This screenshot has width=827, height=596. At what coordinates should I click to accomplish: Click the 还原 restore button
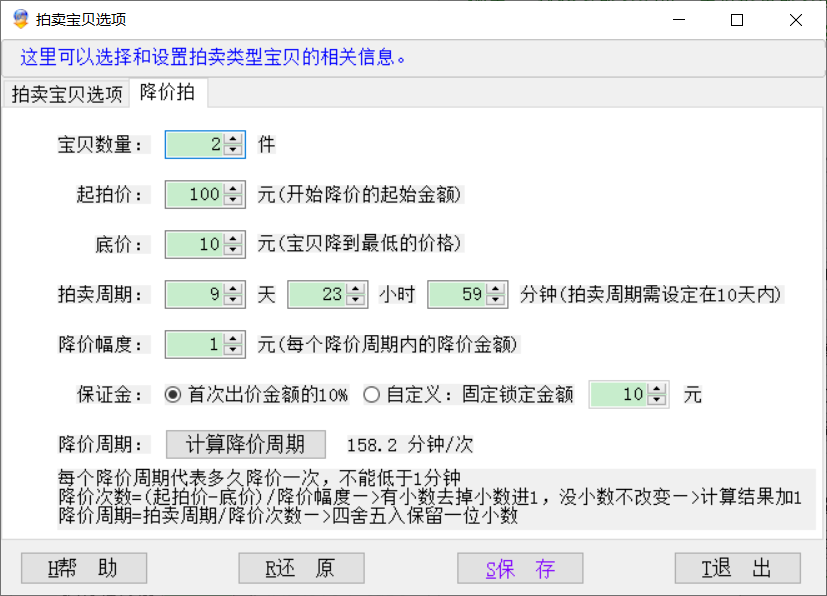[x=301, y=569]
